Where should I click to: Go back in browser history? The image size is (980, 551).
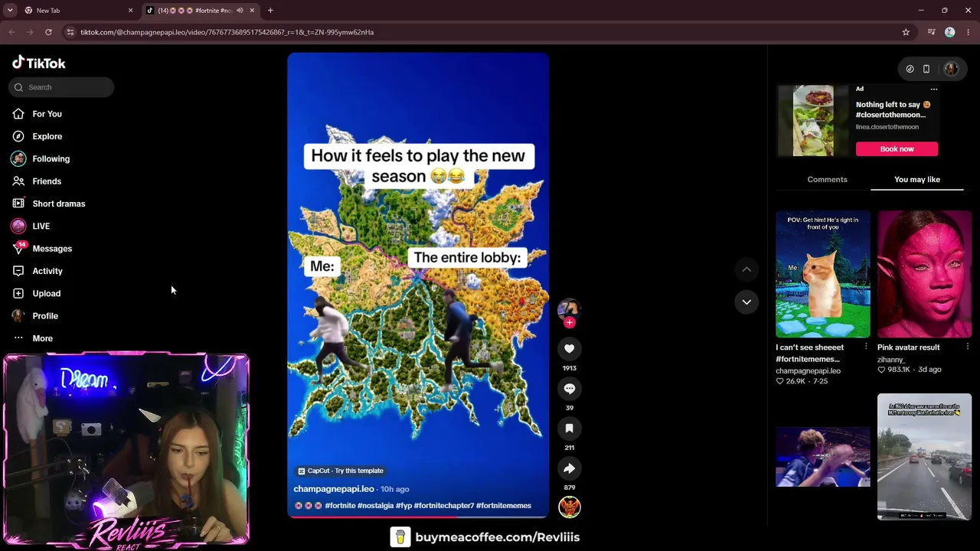(x=11, y=32)
